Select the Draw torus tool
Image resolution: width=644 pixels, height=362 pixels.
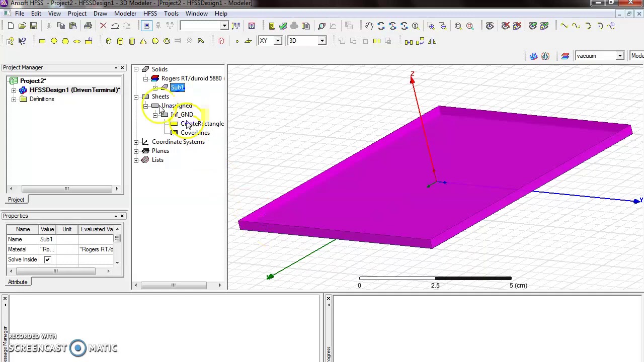[x=167, y=41]
